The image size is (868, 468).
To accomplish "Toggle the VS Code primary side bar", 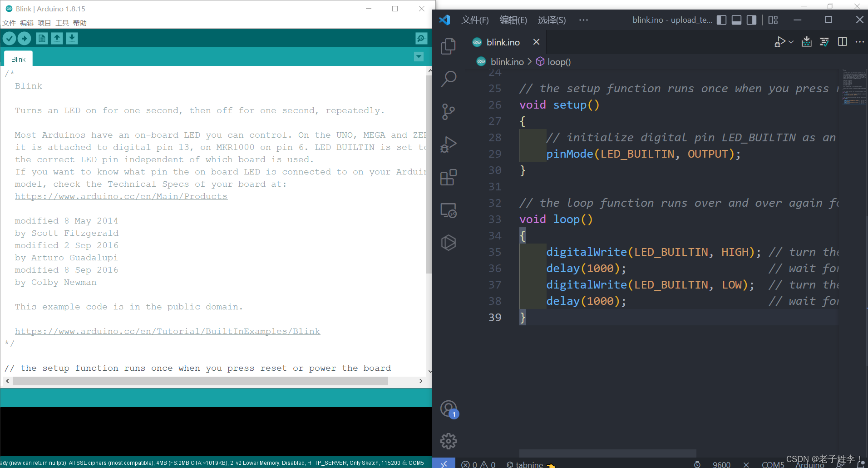I will (722, 20).
